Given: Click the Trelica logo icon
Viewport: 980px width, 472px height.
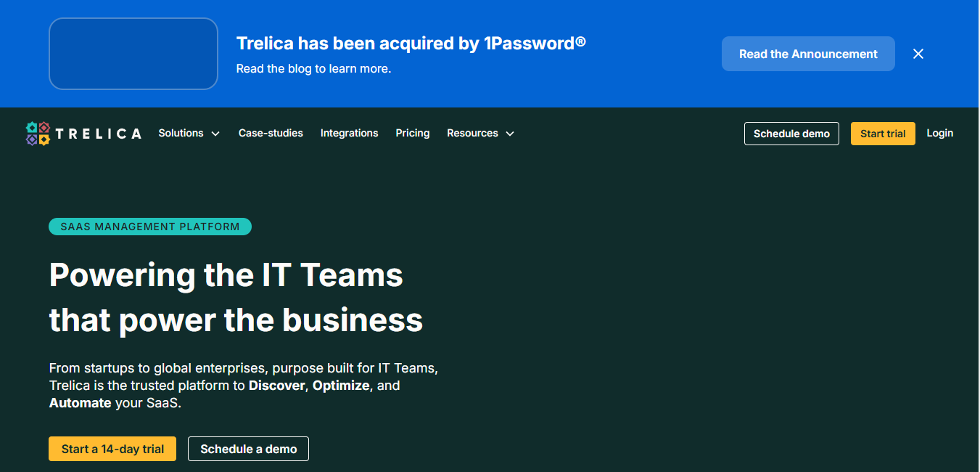Looking at the screenshot, I should [x=38, y=134].
